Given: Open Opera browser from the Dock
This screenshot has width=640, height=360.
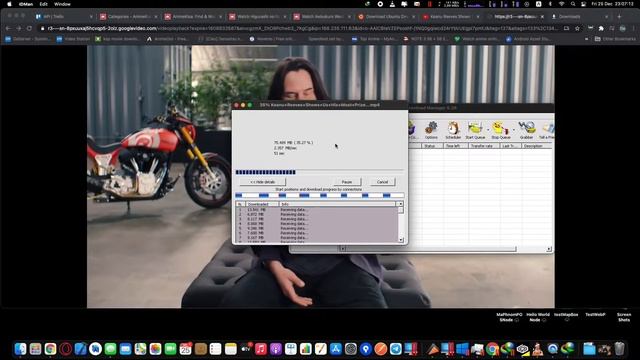Looking at the screenshot, I should pos(65,349).
